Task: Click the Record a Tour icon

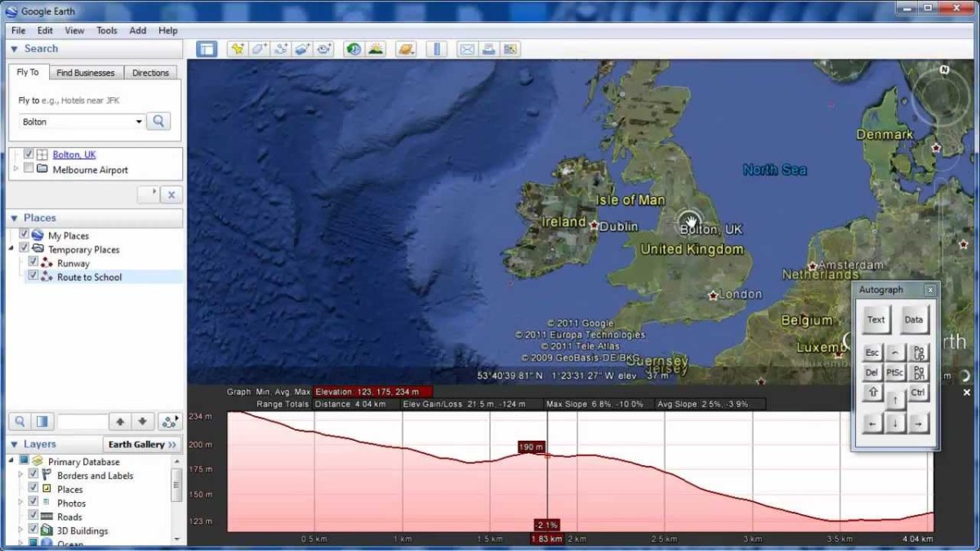Action: pyautogui.click(x=324, y=49)
